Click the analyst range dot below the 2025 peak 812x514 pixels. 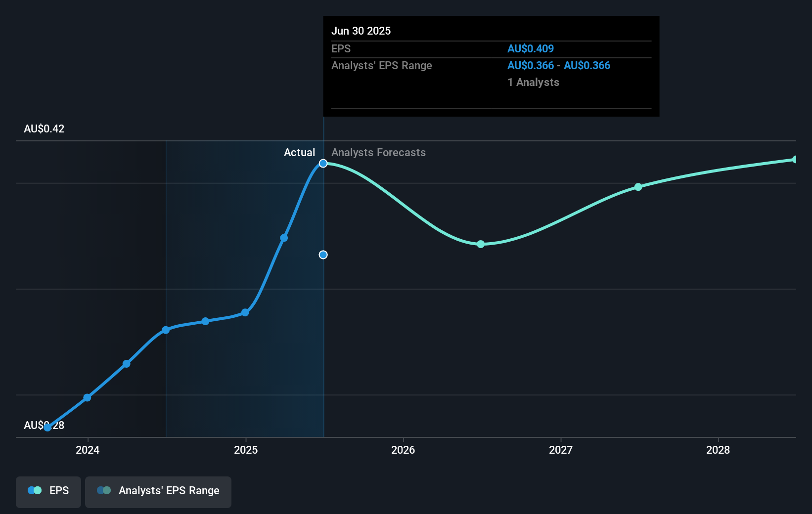click(x=323, y=255)
